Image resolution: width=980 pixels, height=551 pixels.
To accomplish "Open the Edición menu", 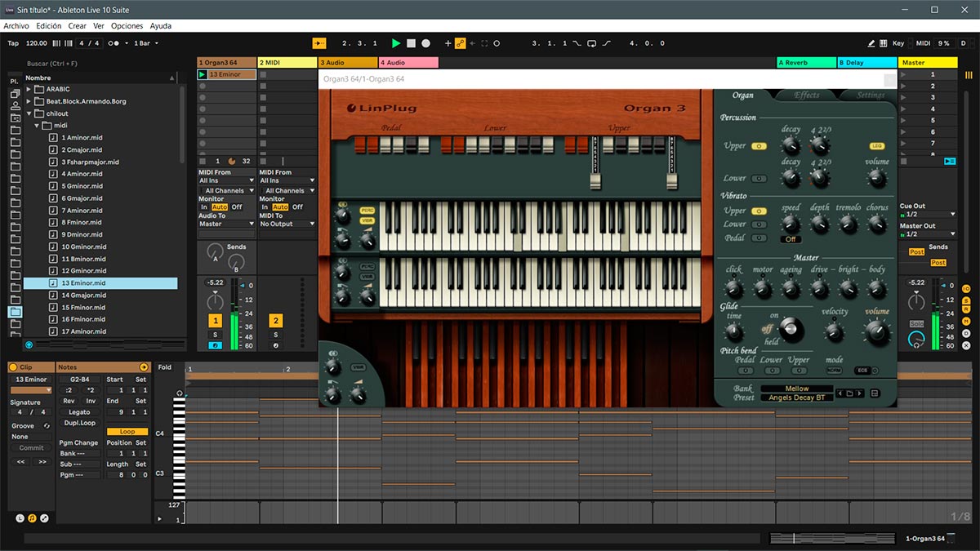I will 48,26.
